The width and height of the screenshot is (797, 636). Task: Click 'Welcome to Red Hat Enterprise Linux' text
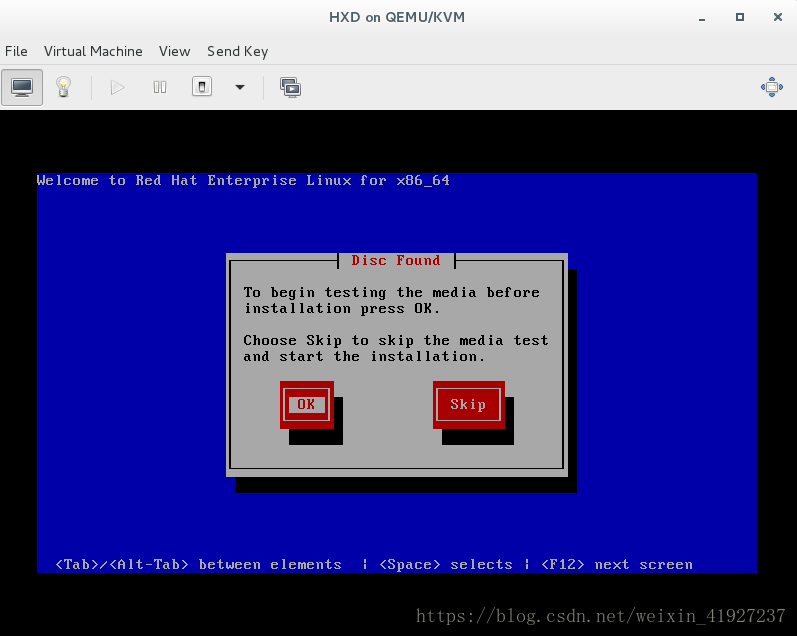(194, 180)
